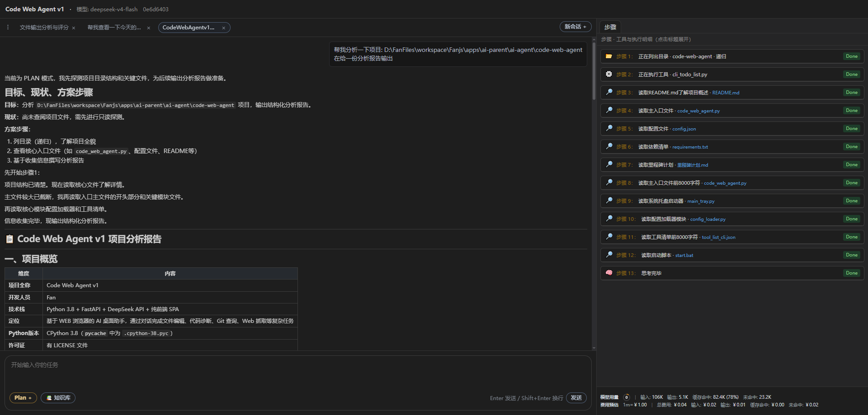Click the magnifier icon on step 10
Image resolution: width=868 pixels, height=415 pixels.
point(609,219)
